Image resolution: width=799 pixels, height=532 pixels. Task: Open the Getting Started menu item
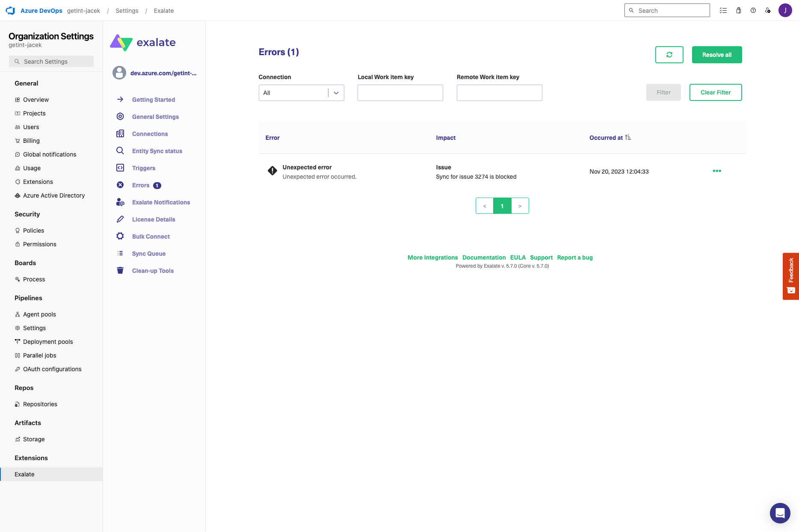coord(154,100)
